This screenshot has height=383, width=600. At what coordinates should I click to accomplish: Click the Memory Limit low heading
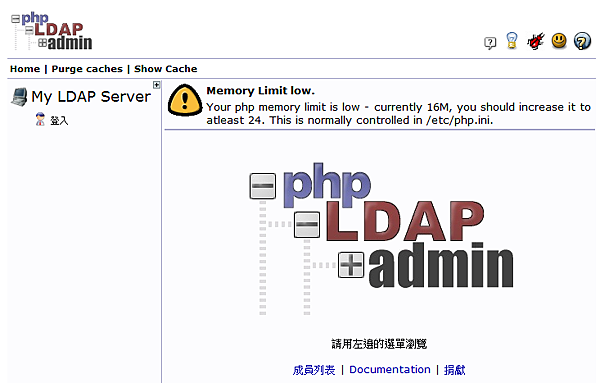[x=261, y=91]
